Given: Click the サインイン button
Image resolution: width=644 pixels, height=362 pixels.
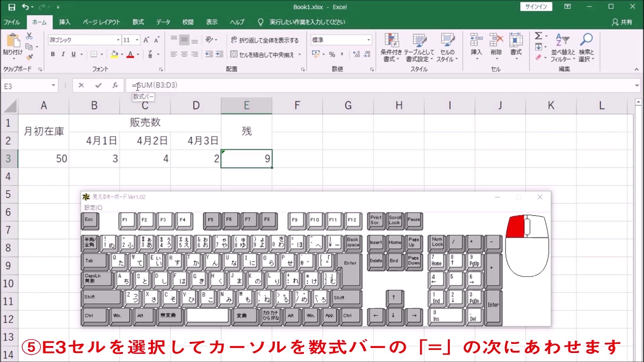Looking at the screenshot, I should [x=536, y=7].
